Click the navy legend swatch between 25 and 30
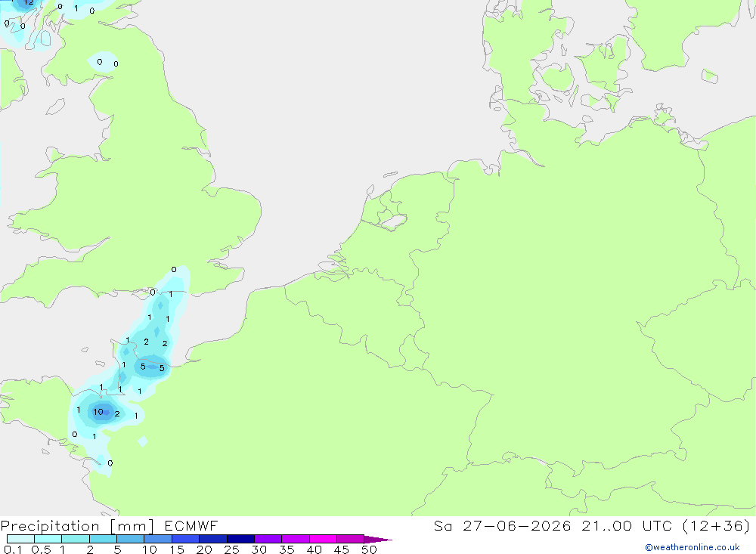The height and width of the screenshot is (554, 756). coord(240,539)
